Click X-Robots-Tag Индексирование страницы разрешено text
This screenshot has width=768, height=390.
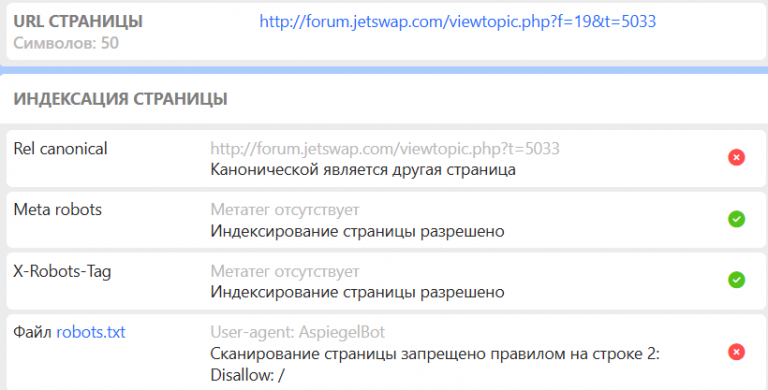click(x=358, y=292)
